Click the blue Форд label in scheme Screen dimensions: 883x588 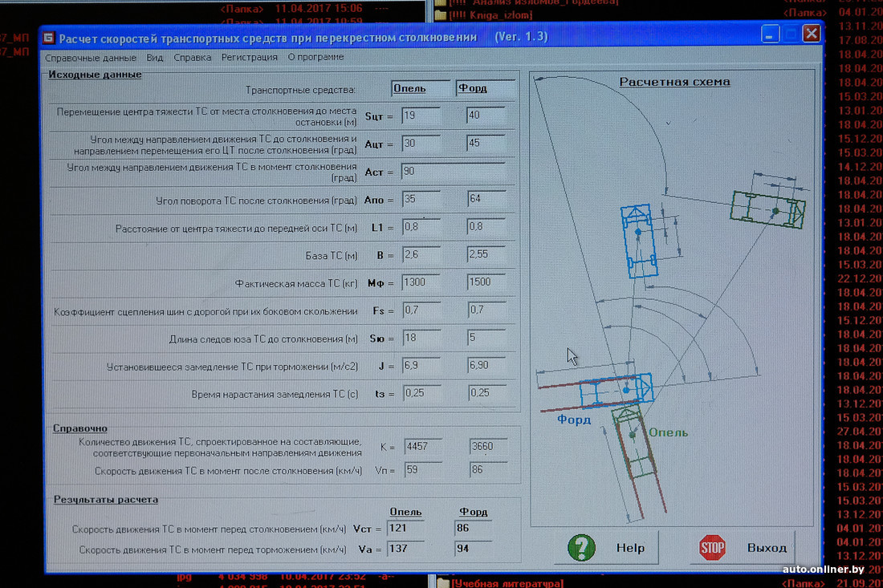point(574,420)
